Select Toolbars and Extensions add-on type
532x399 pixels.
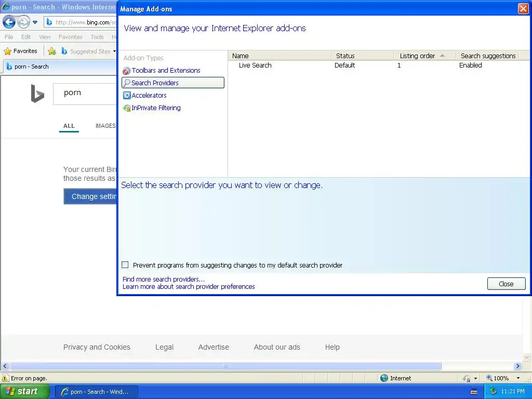[166, 70]
